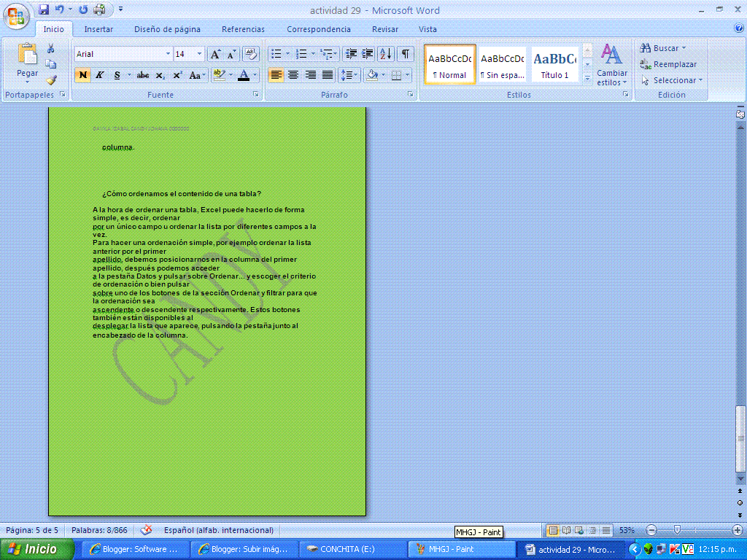Click zoom level 53% indicator
This screenshot has height=560, width=747.
(x=627, y=530)
